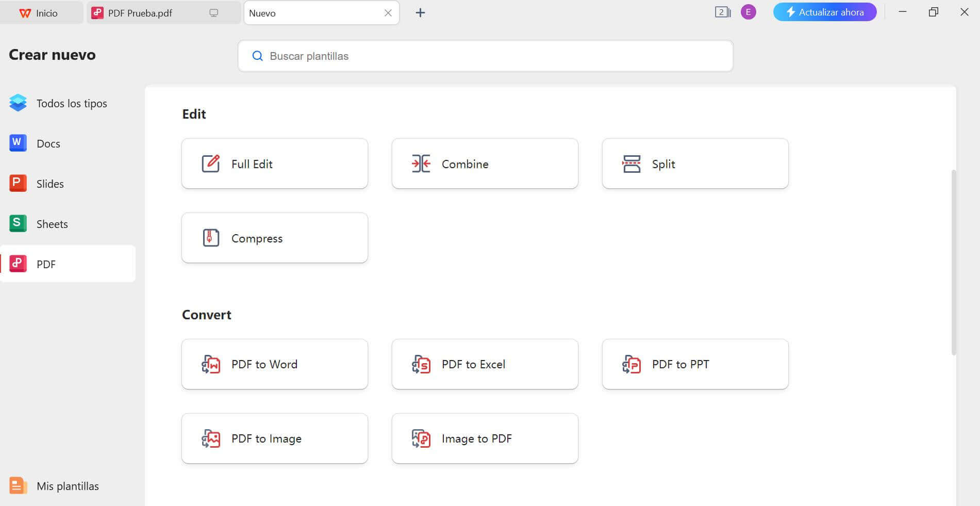Viewport: 980px width, 506px height.
Task: Select the Combine PDF tool
Action: (x=485, y=164)
